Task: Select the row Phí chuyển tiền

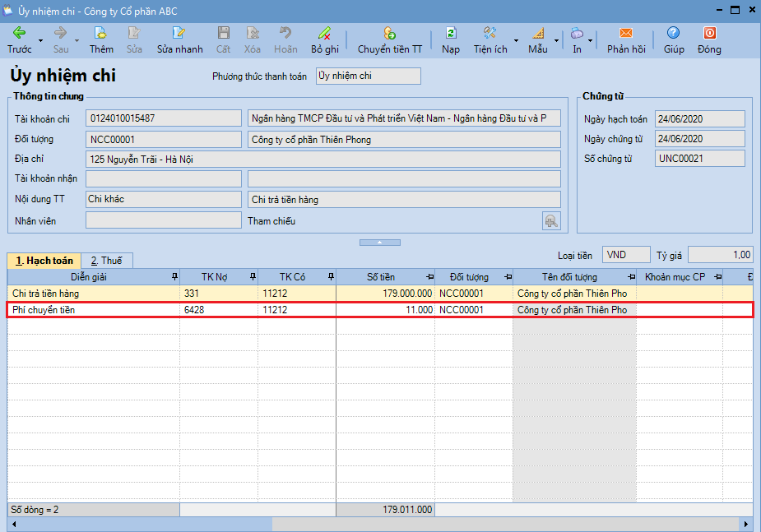Action: pyautogui.click(x=380, y=310)
